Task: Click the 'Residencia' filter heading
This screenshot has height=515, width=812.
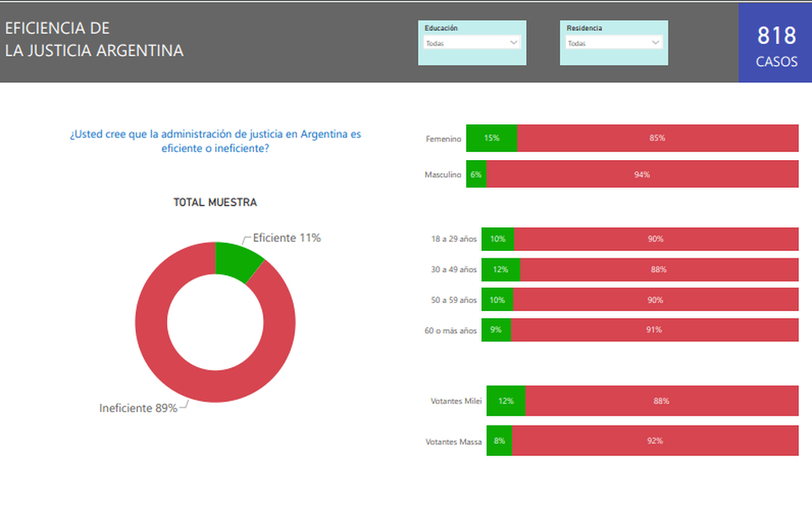Action: (584, 28)
